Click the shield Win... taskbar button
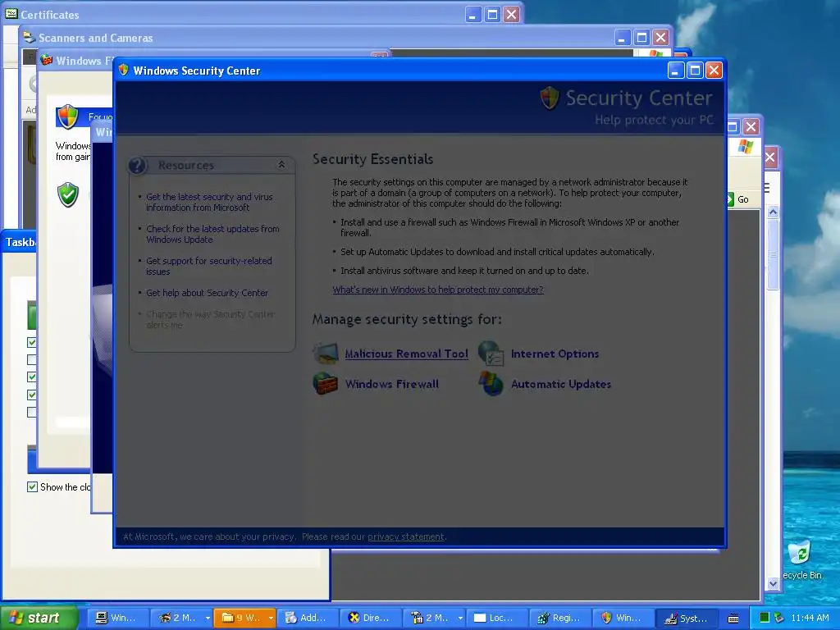This screenshot has height=630, width=840. pos(623,618)
